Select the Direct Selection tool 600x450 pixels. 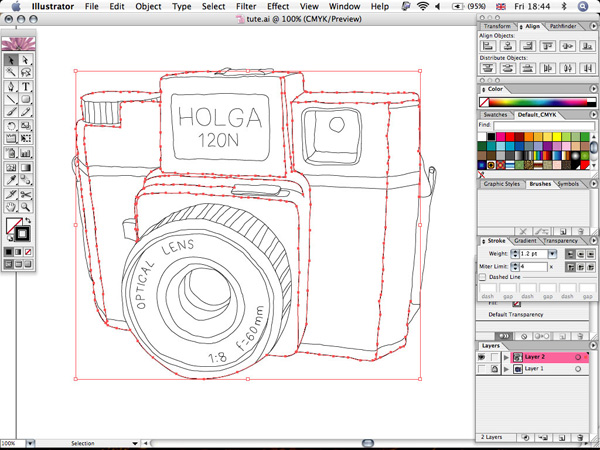[x=25, y=60]
